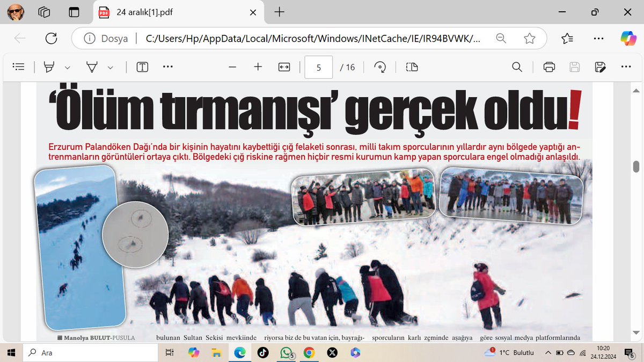Open the draw tool options chevron
Viewport: 644px width, 362px height.
pyautogui.click(x=110, y=67)
